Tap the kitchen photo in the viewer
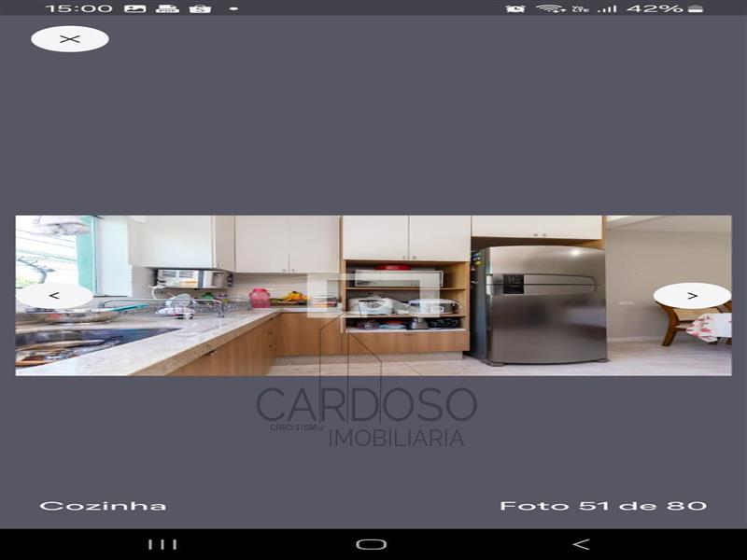 373,296
